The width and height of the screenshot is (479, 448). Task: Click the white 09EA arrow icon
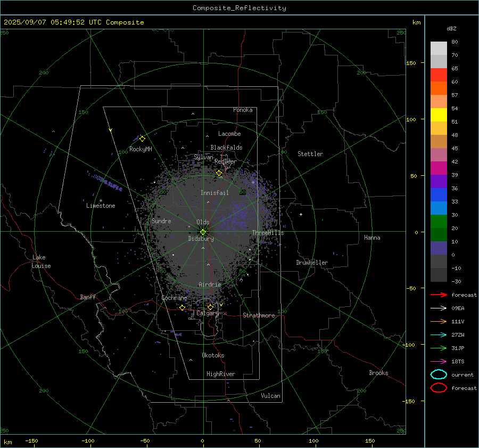439,308
